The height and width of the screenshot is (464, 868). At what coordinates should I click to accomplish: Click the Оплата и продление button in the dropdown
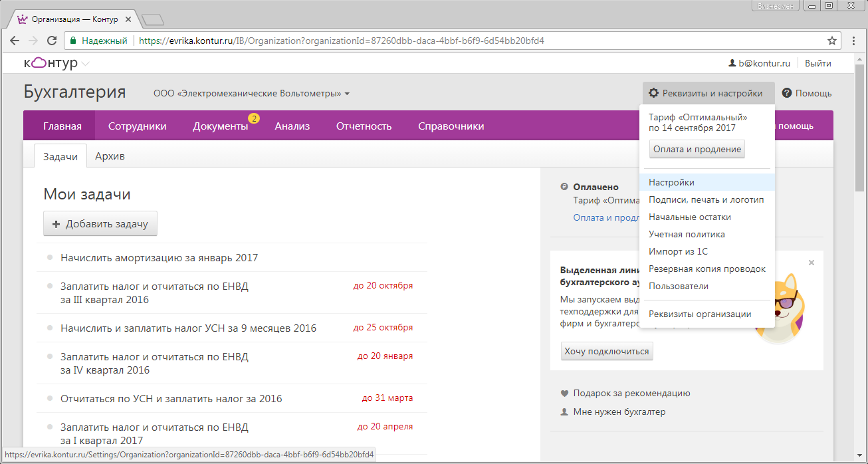[x=697, y=149]
